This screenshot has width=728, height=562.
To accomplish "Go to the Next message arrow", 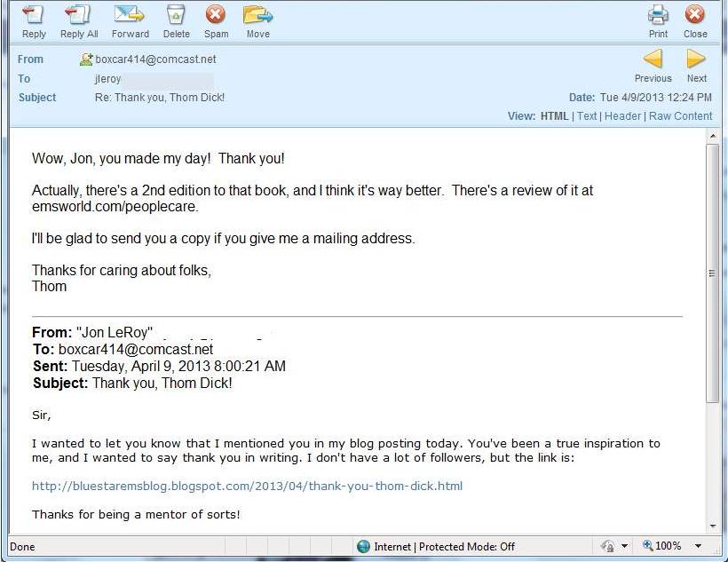I will pyautogui.click(x=696, y=59).
